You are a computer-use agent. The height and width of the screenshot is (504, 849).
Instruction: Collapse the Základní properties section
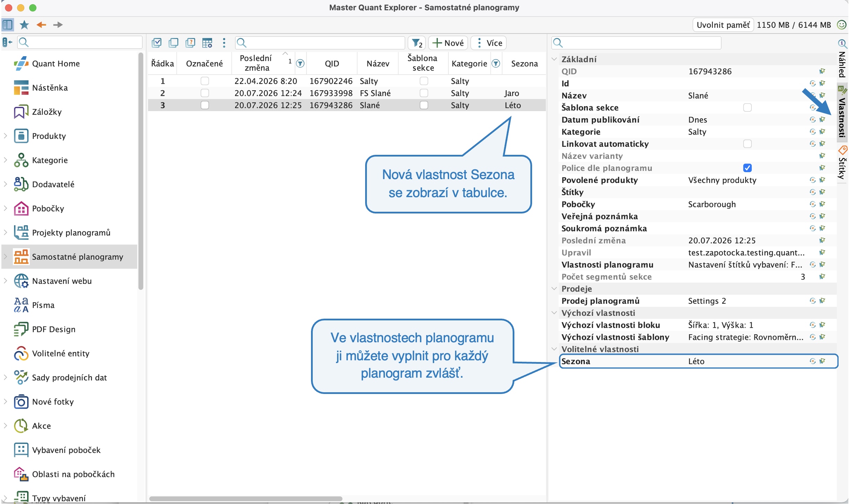point(554,59)
